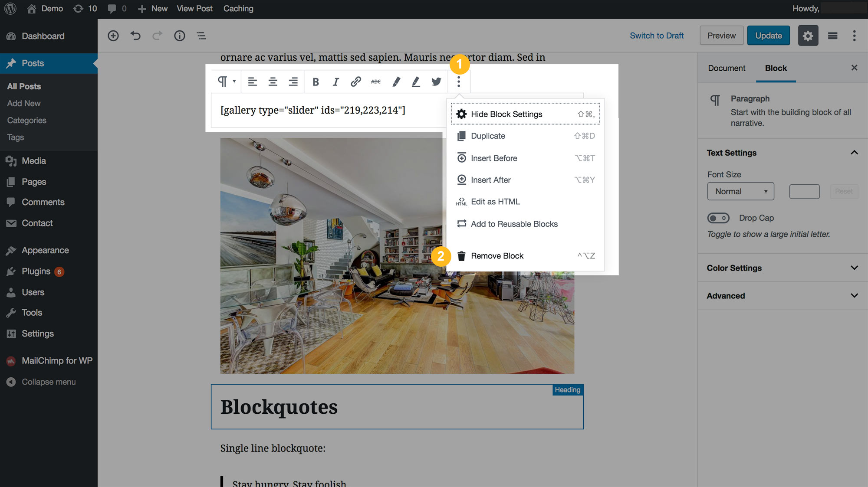Close the settings sidebar
868x487 pixels.
(854, 68)
